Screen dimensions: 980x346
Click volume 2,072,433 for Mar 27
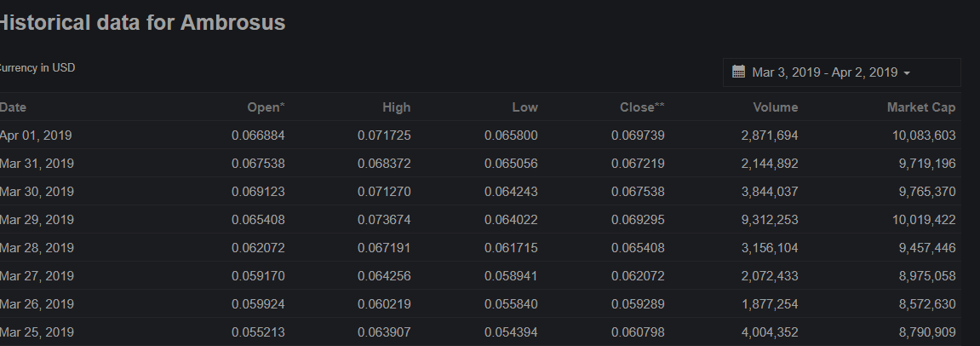[770, 276]
